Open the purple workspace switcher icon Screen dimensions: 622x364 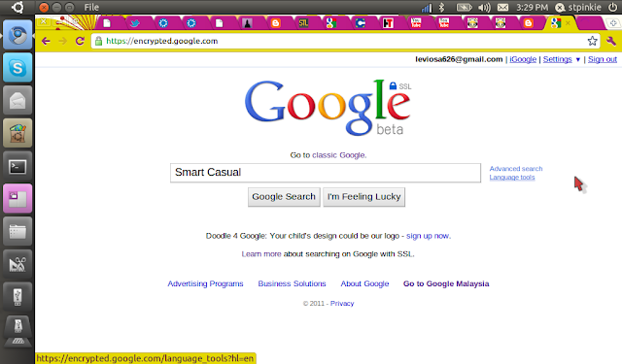click(x=17, y=198)
